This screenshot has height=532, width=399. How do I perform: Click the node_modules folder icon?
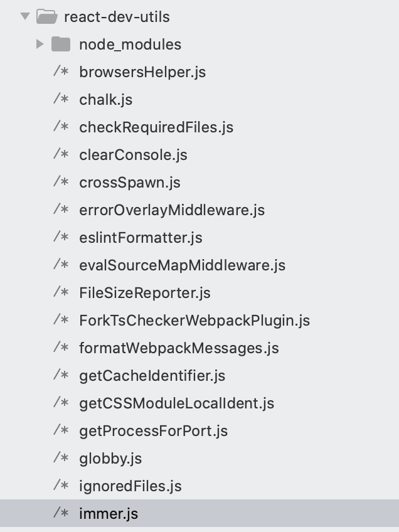click(x=61, y=44)
